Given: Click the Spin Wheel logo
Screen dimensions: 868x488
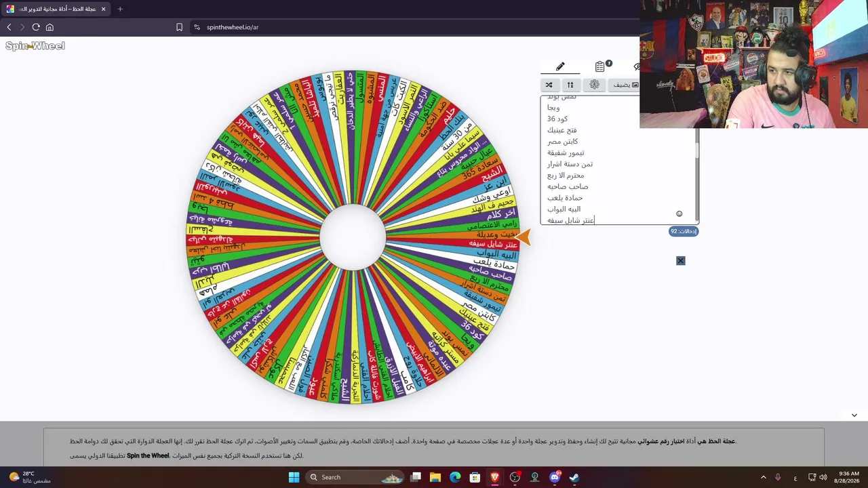Looking at the screenshot, I should (x=35, y=46).
